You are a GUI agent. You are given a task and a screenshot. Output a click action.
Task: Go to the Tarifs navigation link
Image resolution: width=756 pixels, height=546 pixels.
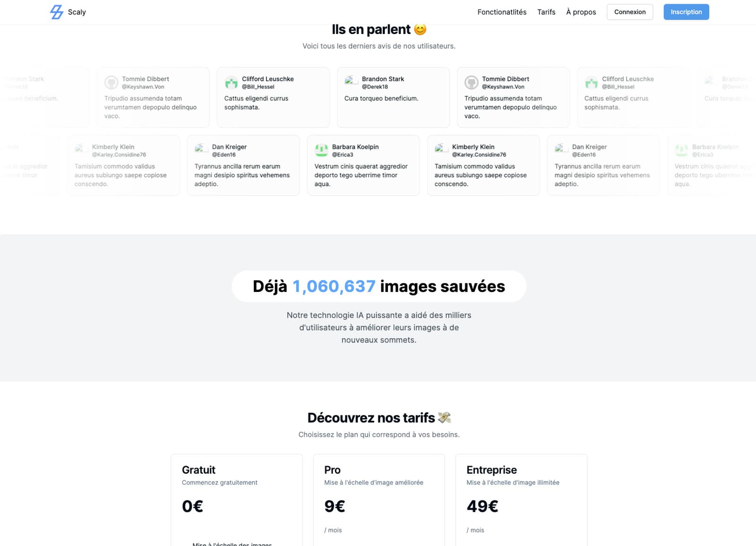click(x=546, y=12)
